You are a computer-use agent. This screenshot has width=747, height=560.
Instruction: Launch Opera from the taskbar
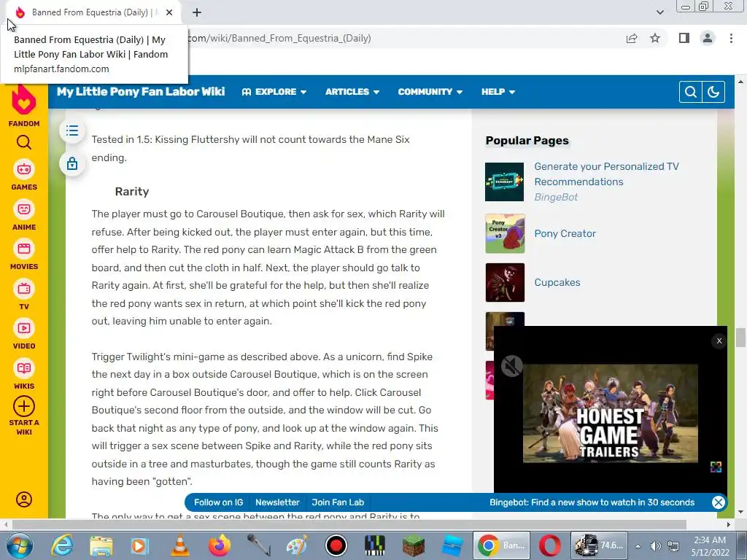[x=549, y=545]
